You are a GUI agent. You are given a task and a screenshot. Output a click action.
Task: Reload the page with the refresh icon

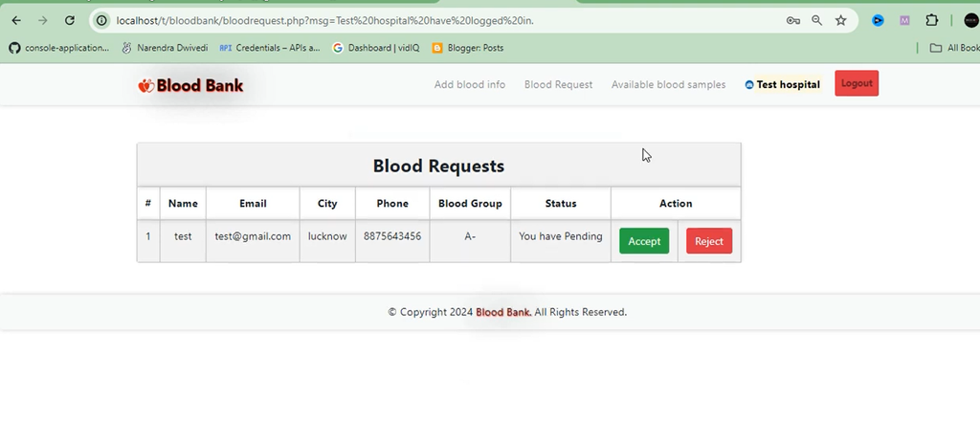(x=69, y=21)
